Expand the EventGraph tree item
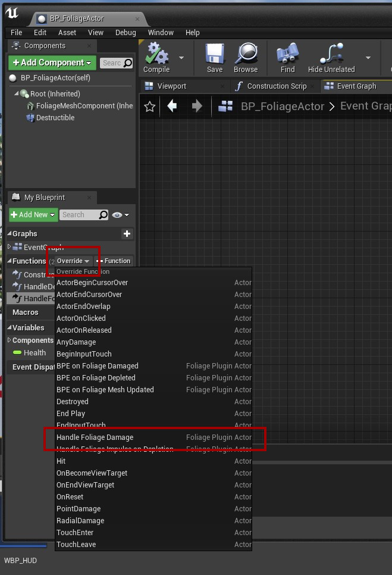 10,247
